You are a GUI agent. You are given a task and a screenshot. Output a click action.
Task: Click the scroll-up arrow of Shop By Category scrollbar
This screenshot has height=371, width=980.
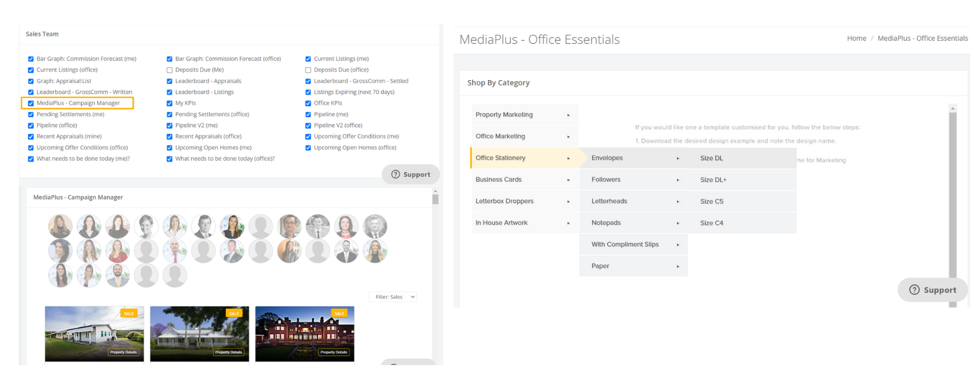(x=953, y=109)
